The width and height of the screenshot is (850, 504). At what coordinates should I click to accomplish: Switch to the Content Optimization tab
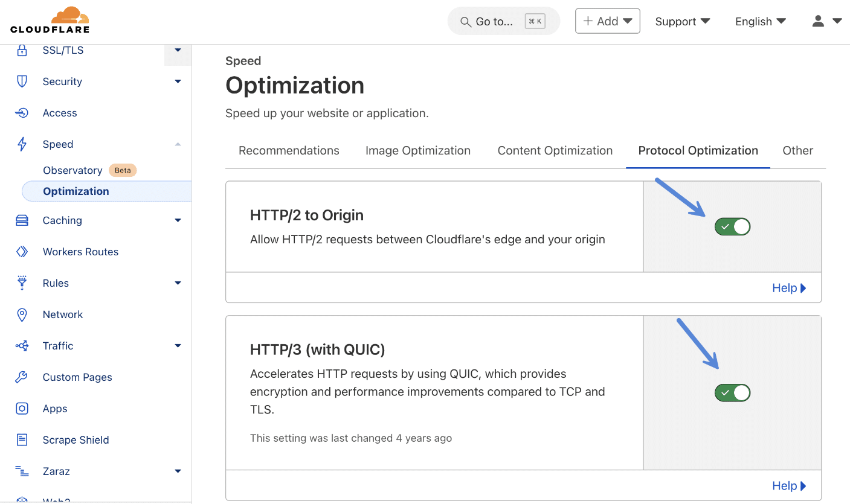(x=555, y=150)
